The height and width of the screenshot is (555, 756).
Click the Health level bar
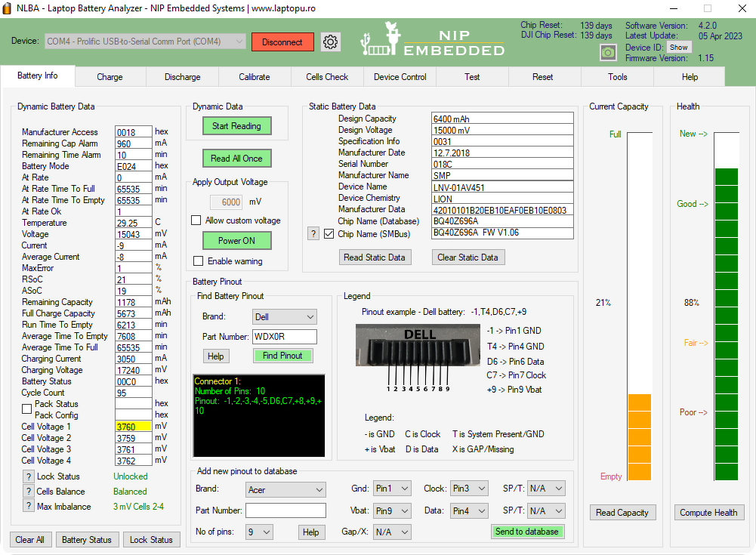click(x=726, y=307)
